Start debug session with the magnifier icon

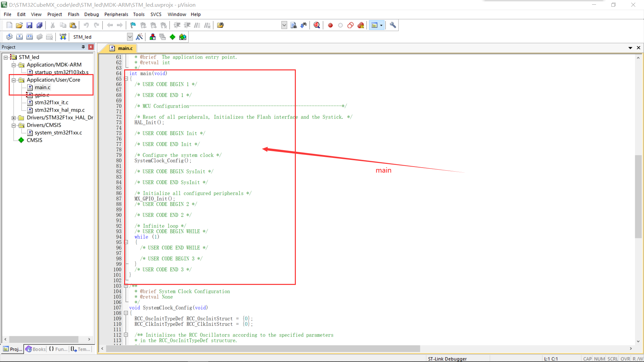[317, 25]
